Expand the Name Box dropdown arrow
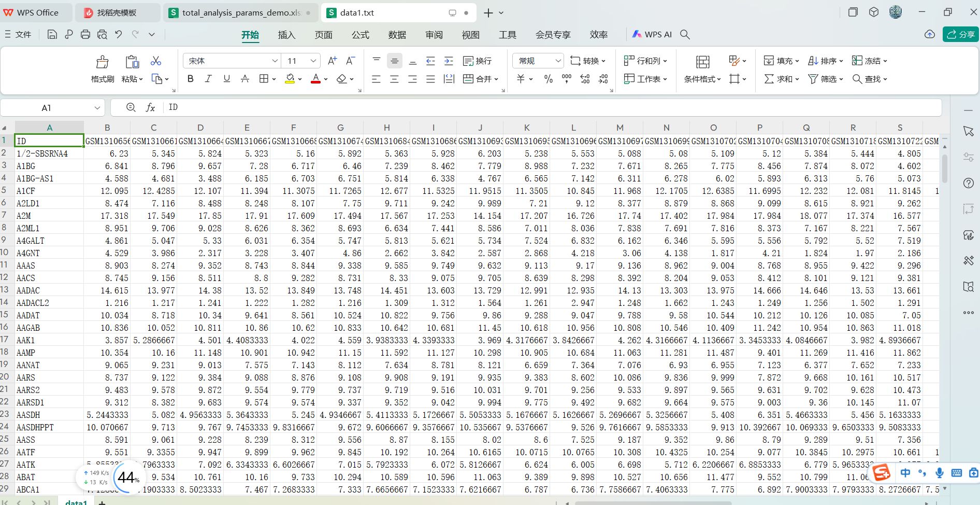This screenshot has height=505, width=980. 97,108
